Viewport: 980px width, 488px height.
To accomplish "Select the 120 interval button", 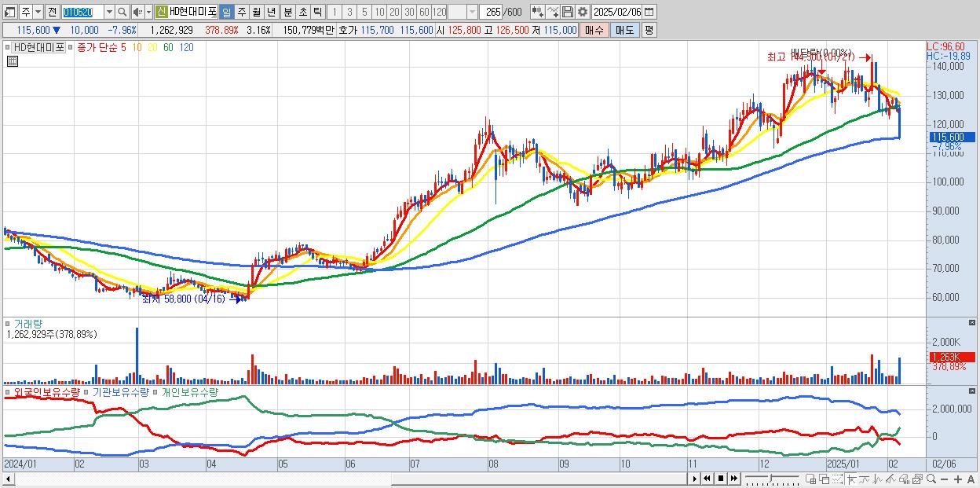I will (439, 12).
